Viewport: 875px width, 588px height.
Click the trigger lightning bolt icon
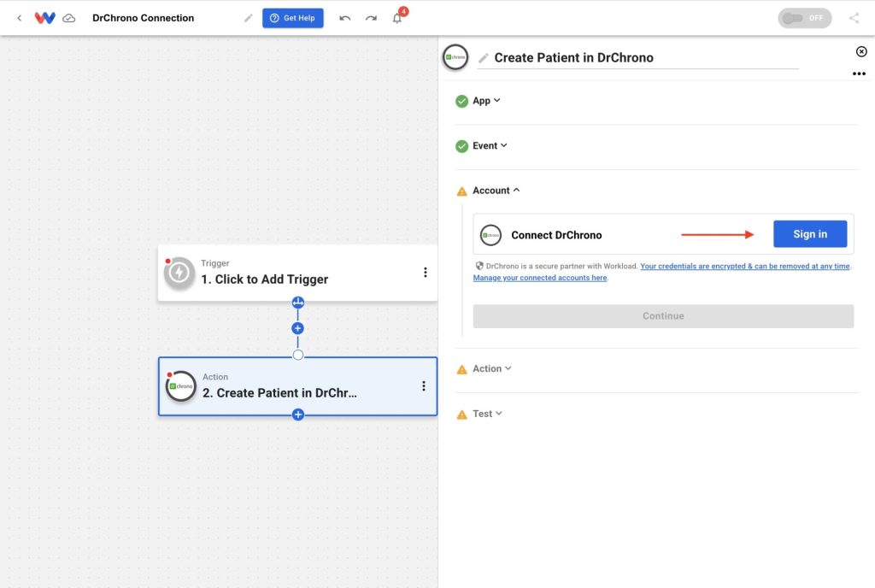point(179,273)
